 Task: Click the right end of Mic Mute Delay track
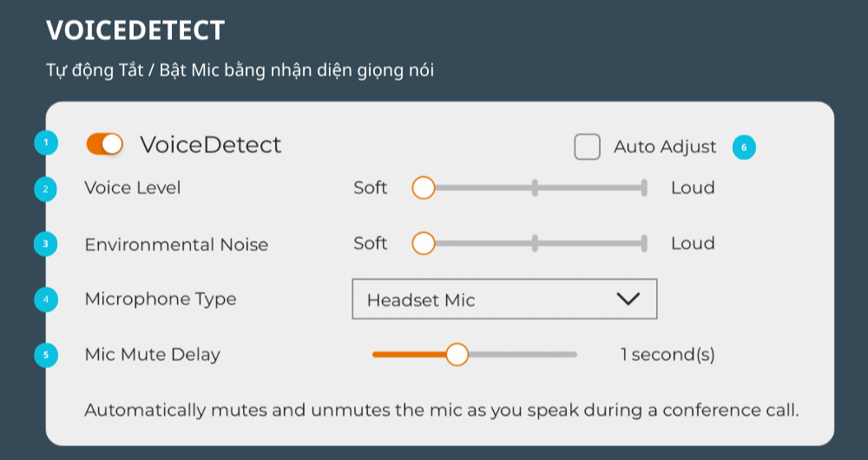pyautogui.click(x=575, y=354)
